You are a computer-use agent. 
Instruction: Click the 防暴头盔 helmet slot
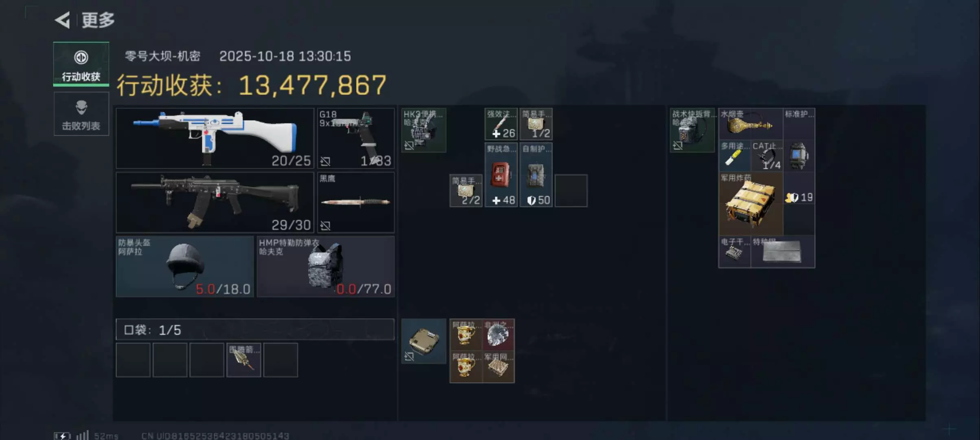pyautogui.click(x=185, y=266)
